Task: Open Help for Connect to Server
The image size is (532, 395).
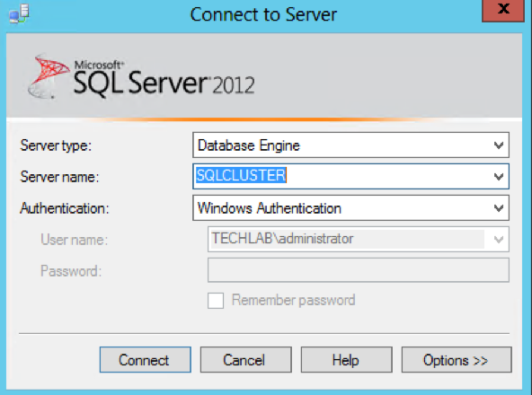Action: tap(346, 359)
